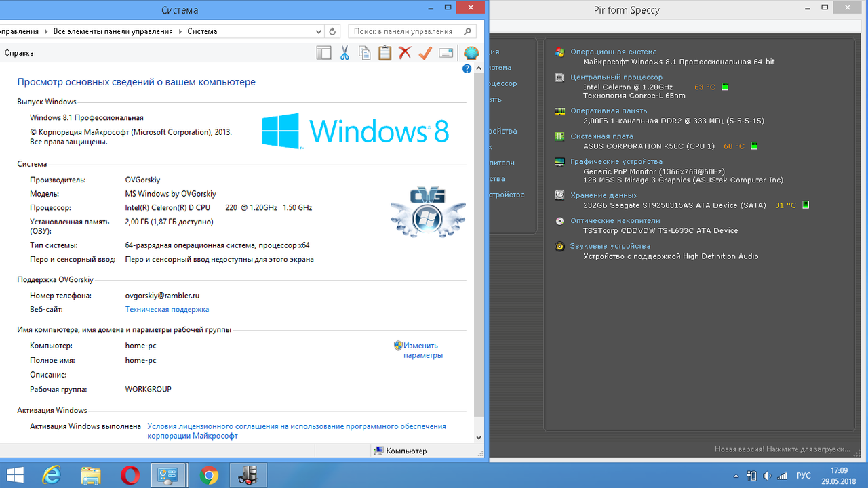Click the hard drive Storage icon in Speccy

[559, 195]
